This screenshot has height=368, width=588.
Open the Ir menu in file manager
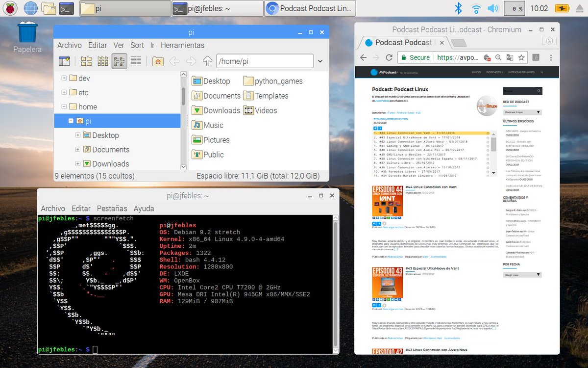click(152, 45)
